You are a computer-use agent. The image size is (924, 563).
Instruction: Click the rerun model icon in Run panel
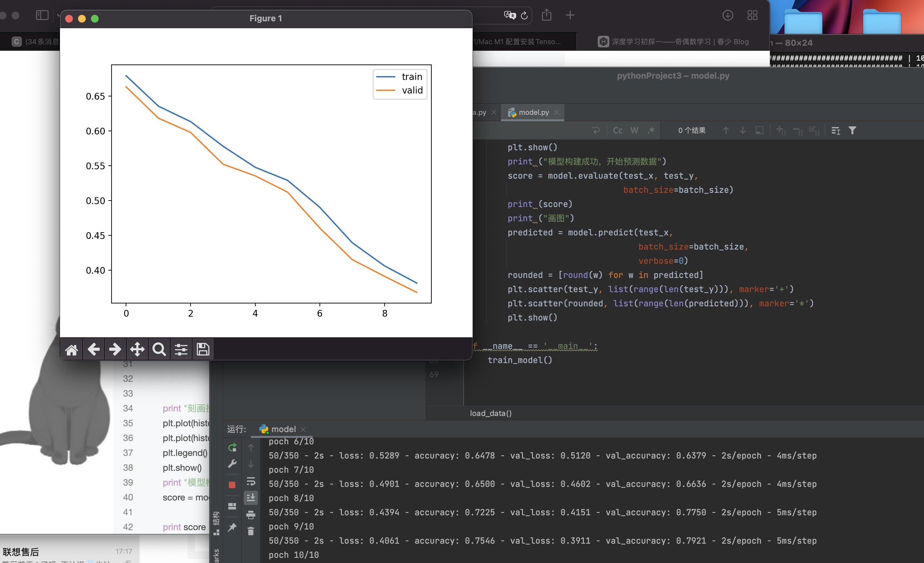(x=232, y=447)
